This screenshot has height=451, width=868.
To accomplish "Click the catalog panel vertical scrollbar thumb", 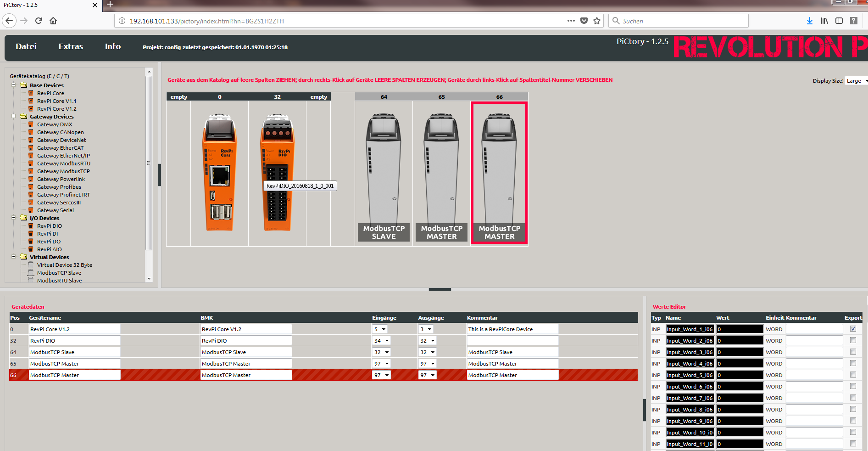I will [149, 163].
